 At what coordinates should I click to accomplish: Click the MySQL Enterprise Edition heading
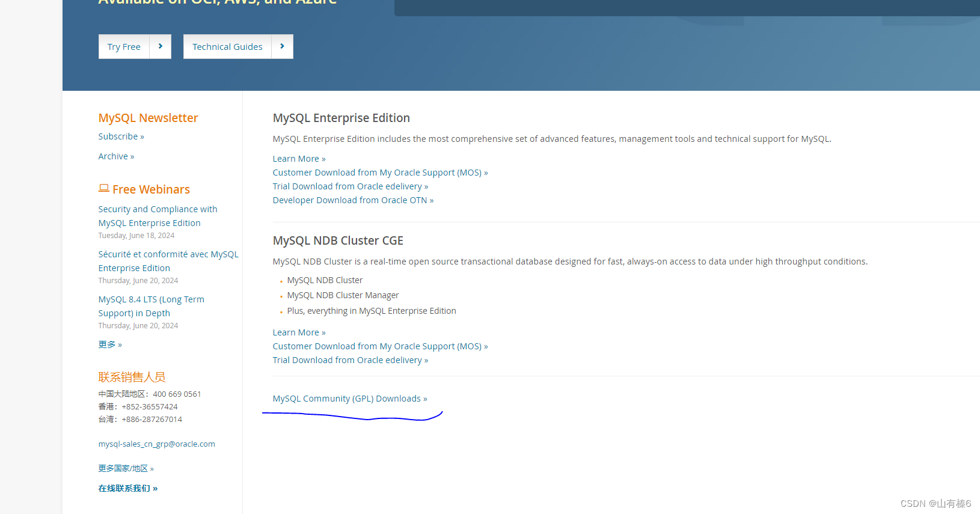(x=341, y=118)
